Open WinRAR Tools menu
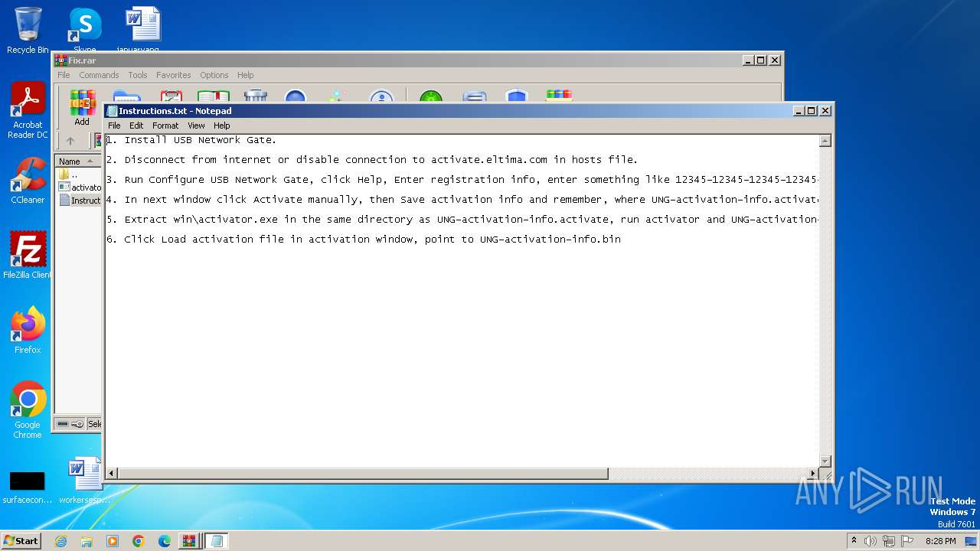The width and height of the screenshot is (980, 551). click(138, 75)
